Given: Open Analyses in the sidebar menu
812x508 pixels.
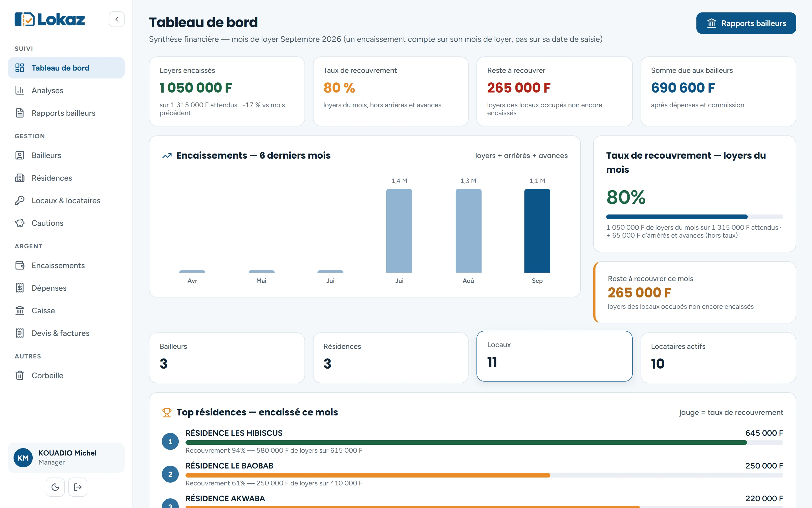Looking at the screenshot, I should coord(66,90).
